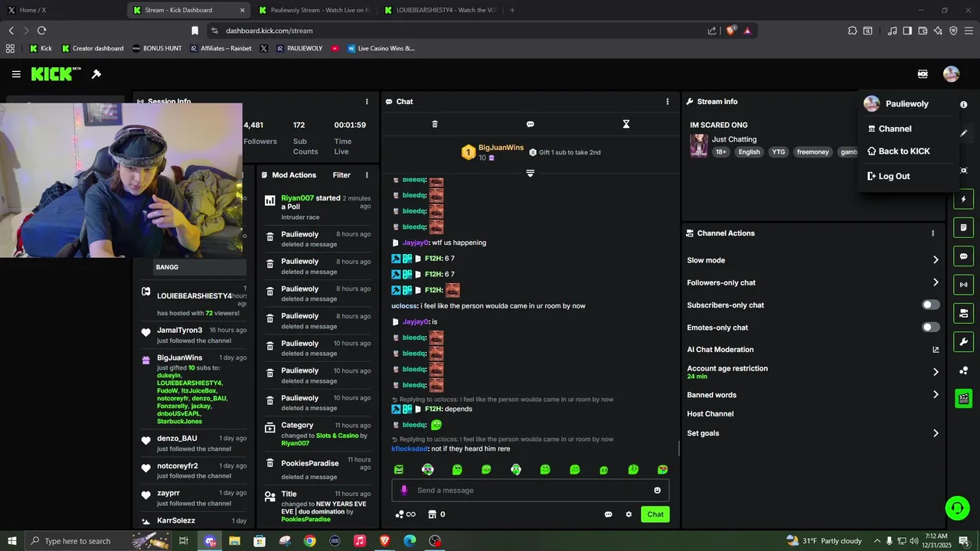Open the hamburger navigation menu

click(16, 74)
